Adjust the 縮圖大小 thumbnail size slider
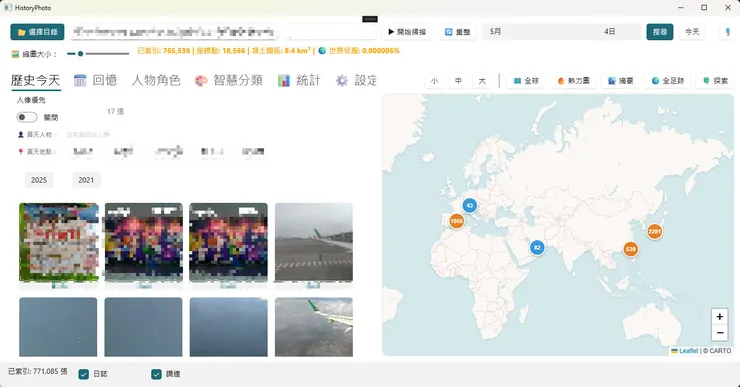Screen dimensions: 740x387 [98, 54]
